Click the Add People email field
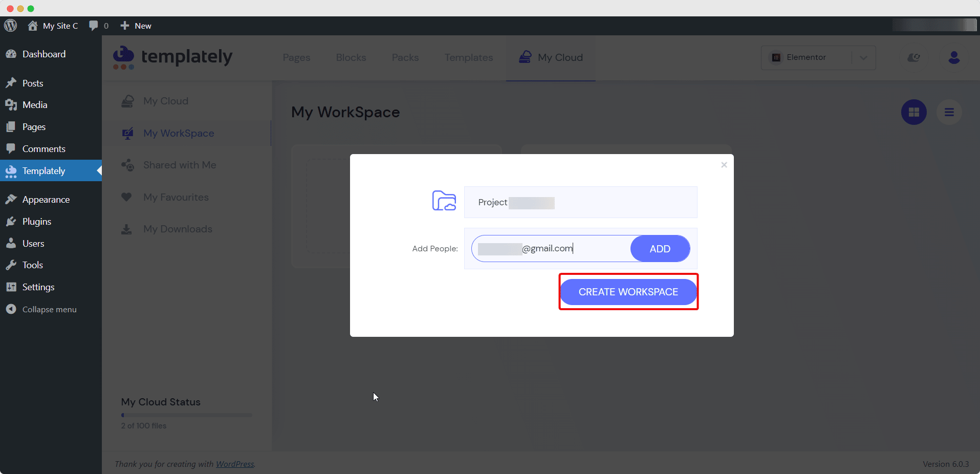 (x=552, y=249)
